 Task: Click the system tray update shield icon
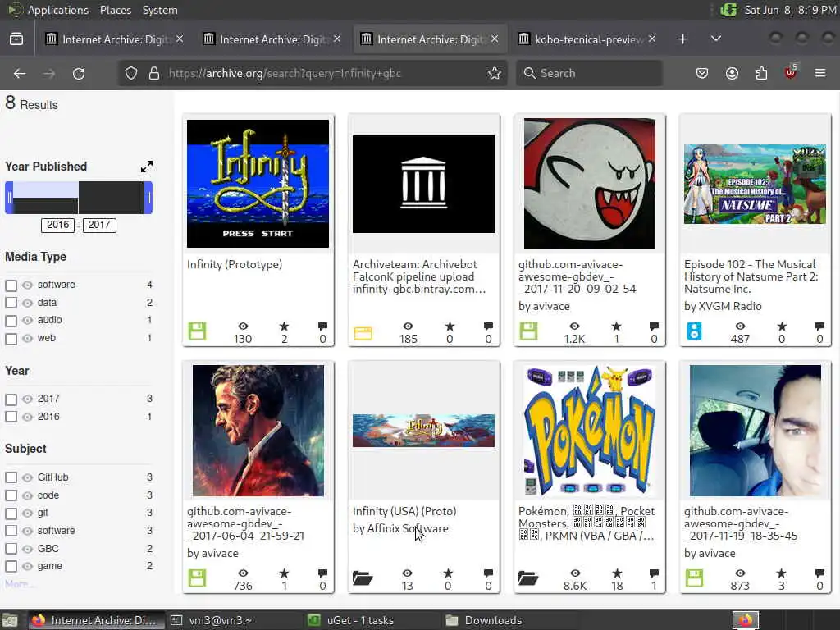[728, 10]
